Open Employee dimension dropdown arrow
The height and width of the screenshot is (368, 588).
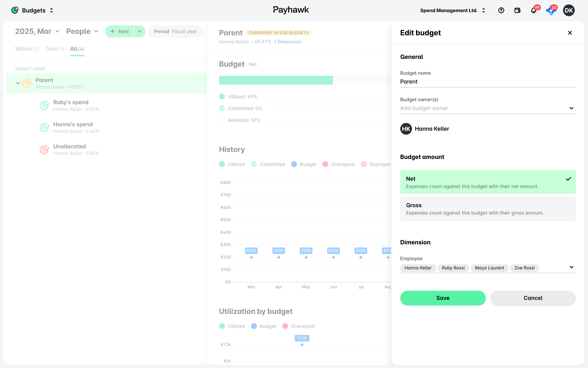571,267
